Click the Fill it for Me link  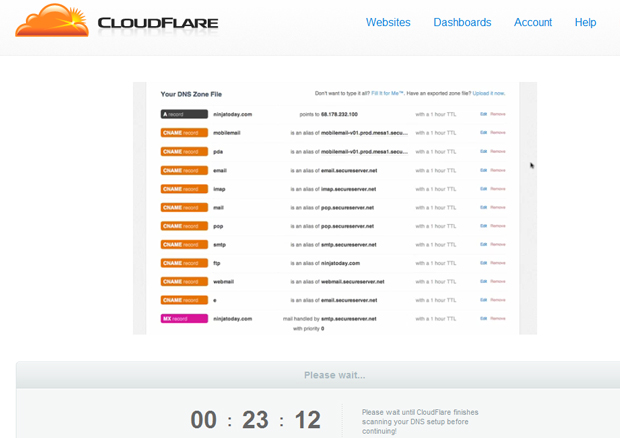387,93
